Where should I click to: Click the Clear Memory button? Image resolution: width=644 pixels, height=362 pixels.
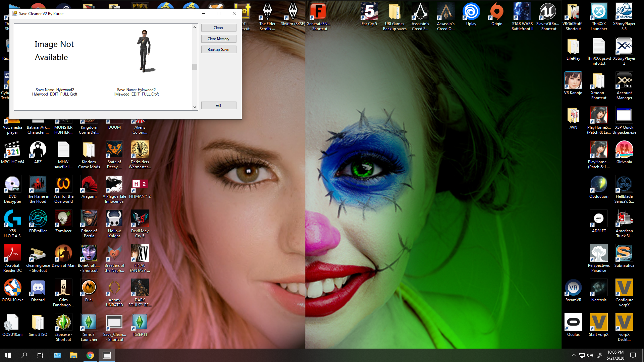[219, 39]
